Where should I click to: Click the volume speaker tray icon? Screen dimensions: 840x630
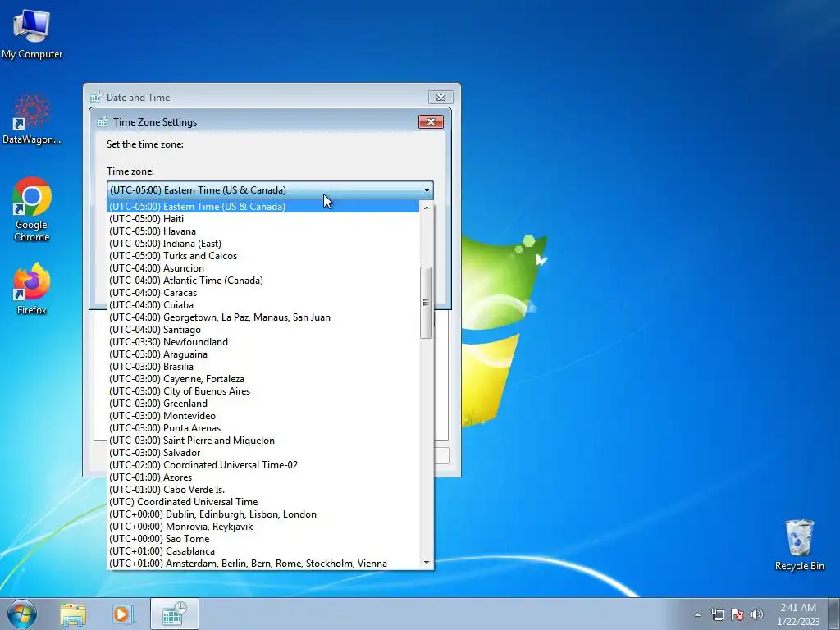coord(756,614)
